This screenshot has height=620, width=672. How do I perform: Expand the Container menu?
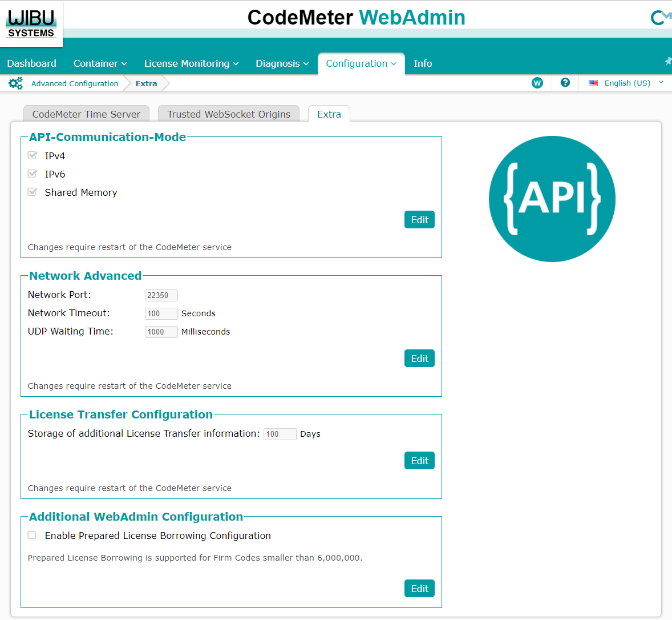pyautogui.click(x=100, y=63)
